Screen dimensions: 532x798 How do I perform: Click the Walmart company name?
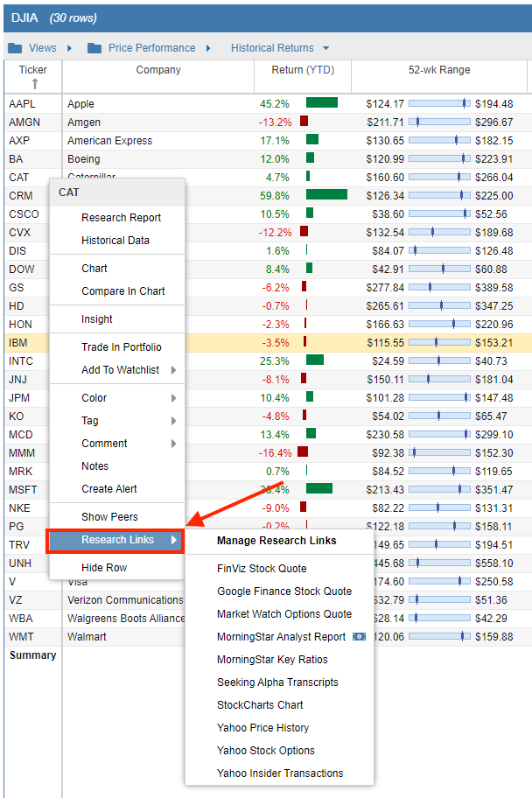point(87,637)
